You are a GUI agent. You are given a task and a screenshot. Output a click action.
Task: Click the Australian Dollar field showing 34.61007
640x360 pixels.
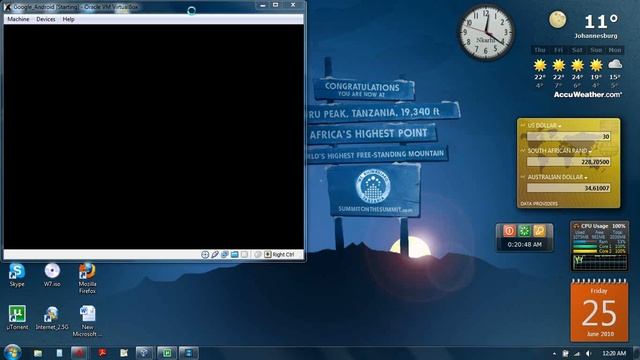pyautogui.click(x=569, y=188)
